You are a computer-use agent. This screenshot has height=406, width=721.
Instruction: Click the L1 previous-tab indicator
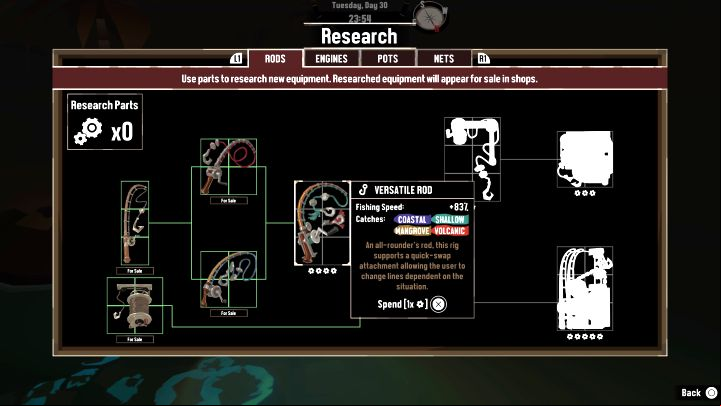click(236, 58)
